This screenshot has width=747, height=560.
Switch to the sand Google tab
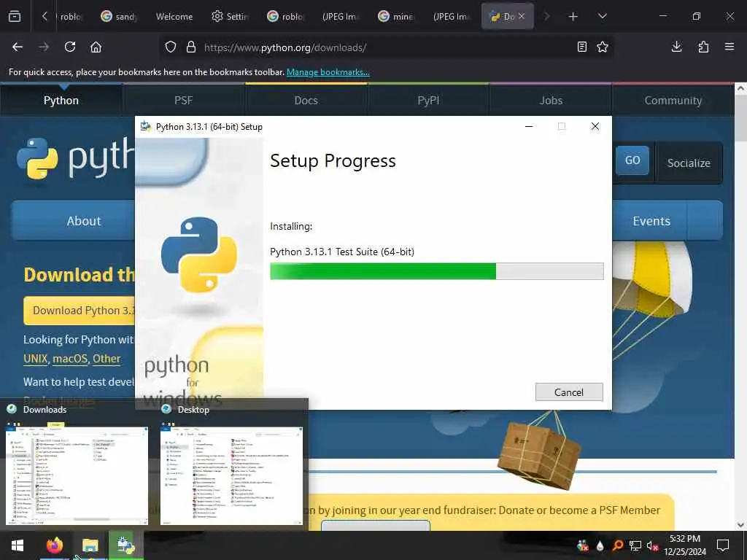(x=120, y=17)
